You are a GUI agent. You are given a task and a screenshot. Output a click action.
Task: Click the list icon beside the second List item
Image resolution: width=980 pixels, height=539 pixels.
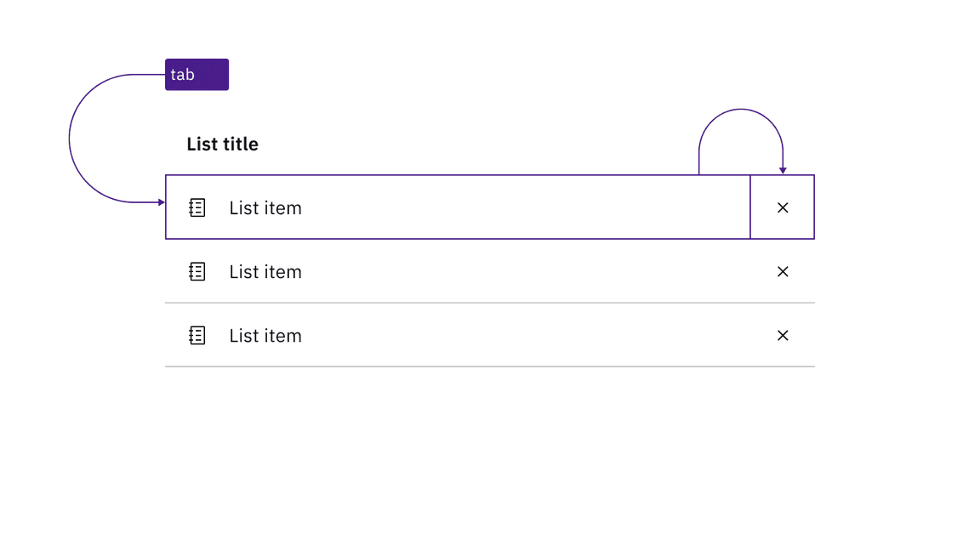pyautogui.click(x=197, y=271)
